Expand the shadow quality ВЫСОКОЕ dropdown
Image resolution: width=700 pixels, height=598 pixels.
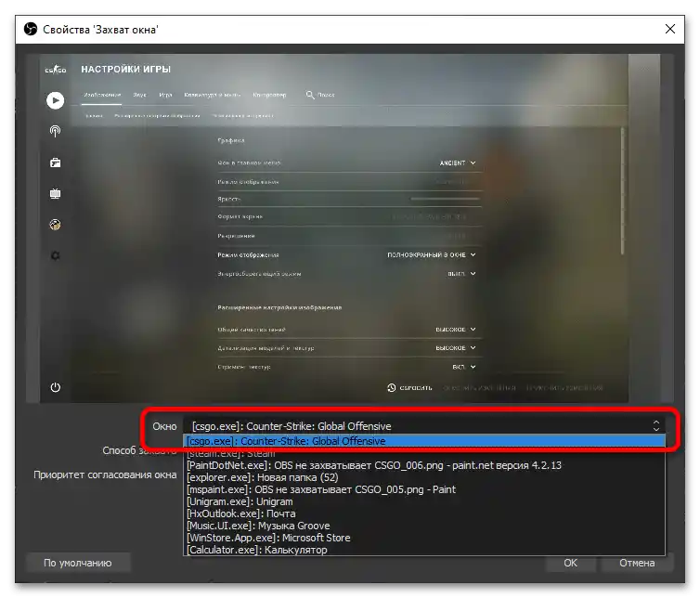tap(456, 329)
